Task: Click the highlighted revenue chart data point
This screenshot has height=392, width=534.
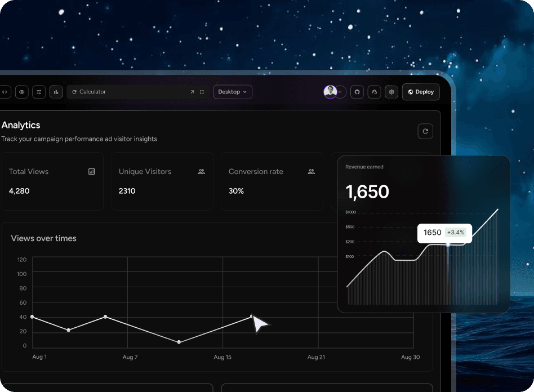Action: coord(448,244)
